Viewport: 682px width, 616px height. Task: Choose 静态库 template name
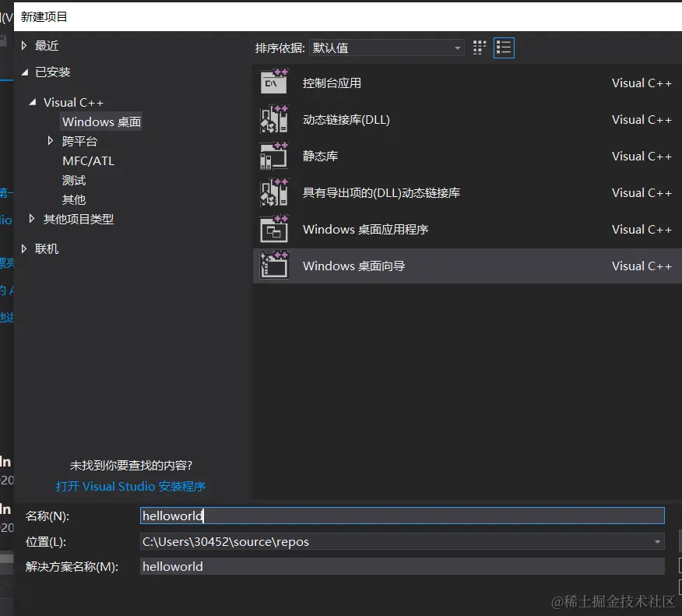click(x=321, y=157)
